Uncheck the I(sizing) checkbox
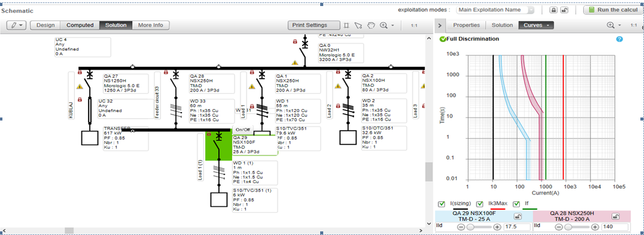Image resolution: width=644 pixels, height=235 pixels. click(x=441, y=204)
